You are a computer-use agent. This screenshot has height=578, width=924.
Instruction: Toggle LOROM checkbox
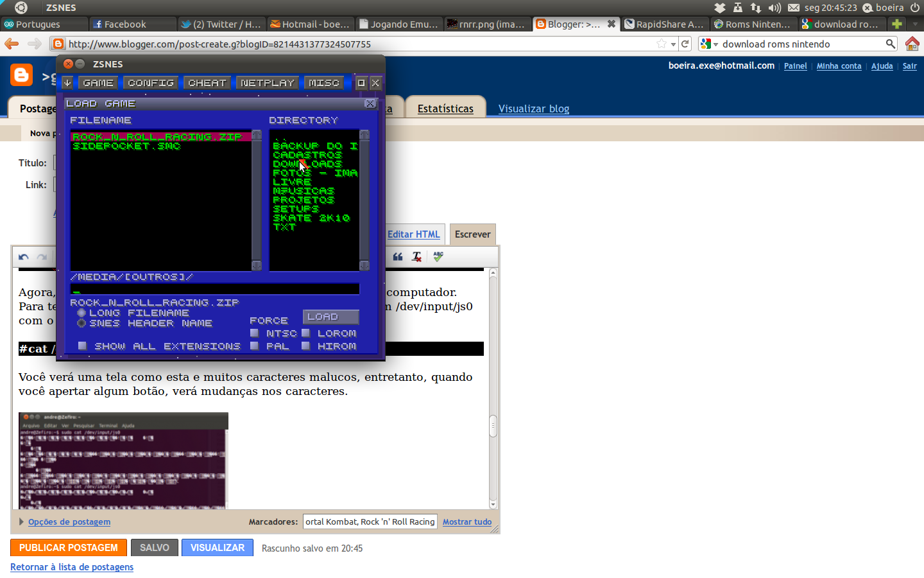click(305, 333)
